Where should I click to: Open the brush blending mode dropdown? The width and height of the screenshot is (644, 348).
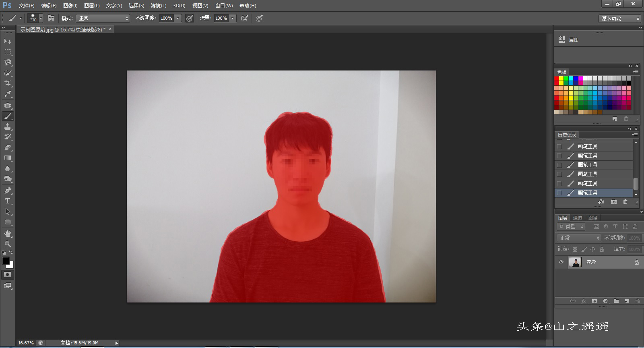coord(103,18)
